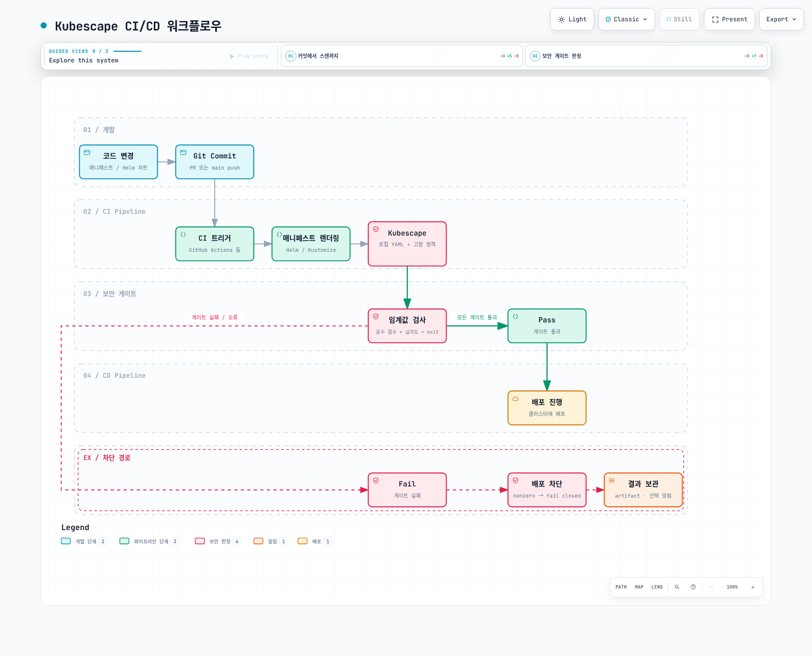Click Play story
The image size is (812, 656).
tap(249, 56)
